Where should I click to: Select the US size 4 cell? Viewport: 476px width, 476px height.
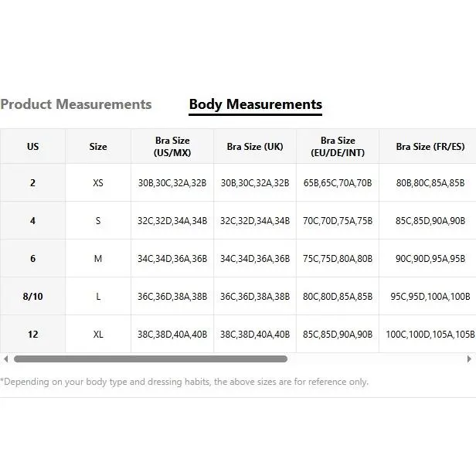coord(32,221)
